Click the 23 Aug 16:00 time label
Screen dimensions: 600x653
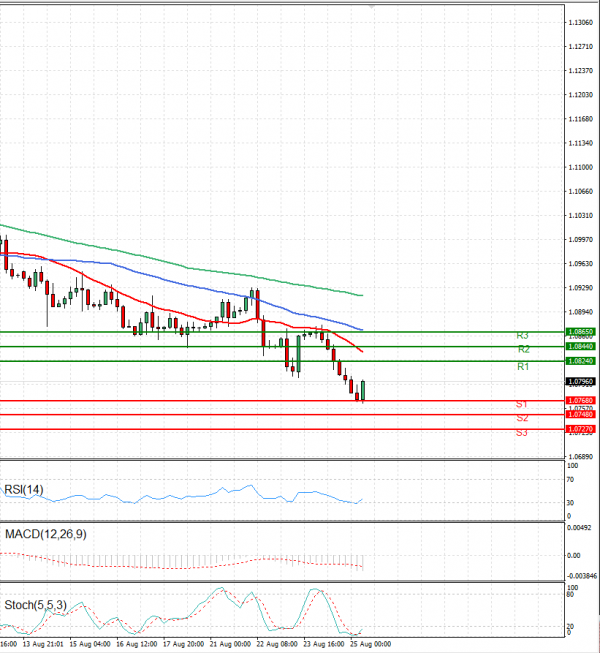(x=324, y=644)
